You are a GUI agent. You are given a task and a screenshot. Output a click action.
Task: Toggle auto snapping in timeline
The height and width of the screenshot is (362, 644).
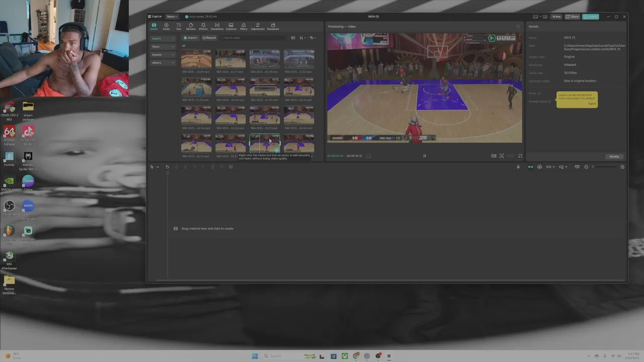coord(539,167)
